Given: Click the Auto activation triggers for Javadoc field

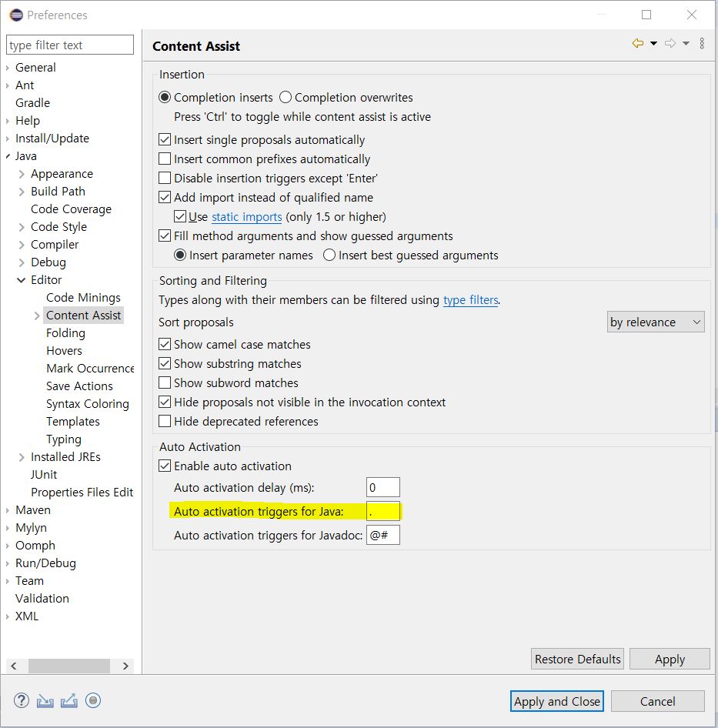Looking at the screenshot, I should [x=382, y=535].
